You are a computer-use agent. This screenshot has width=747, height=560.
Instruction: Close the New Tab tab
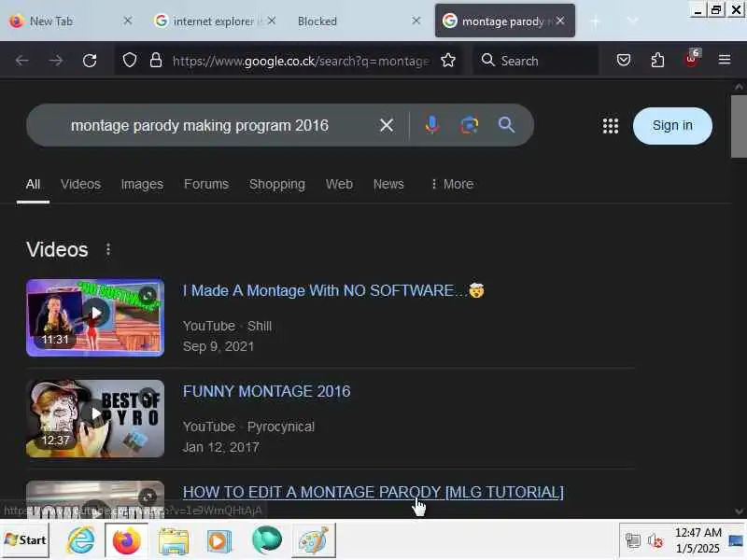point(128,21)
